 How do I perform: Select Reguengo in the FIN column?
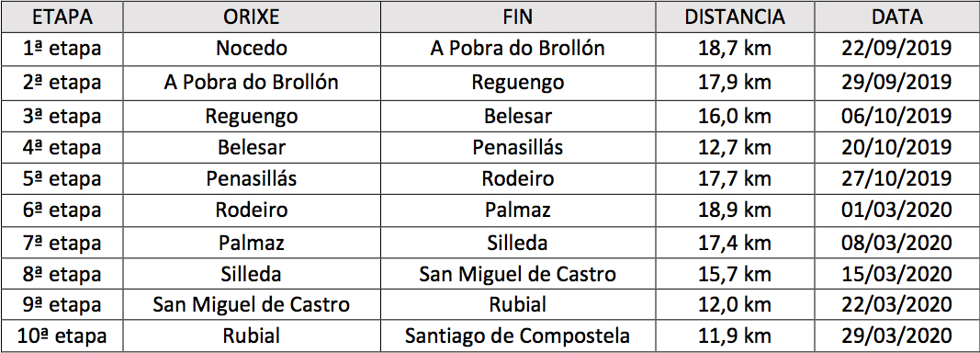tap(517, 82)
